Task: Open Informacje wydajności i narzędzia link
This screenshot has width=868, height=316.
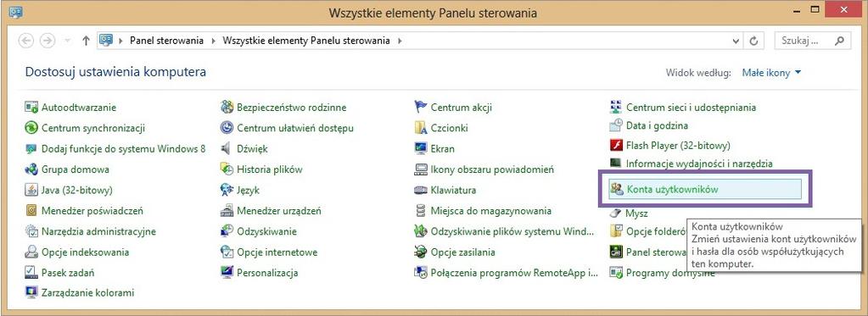Action: click(699, 164)
